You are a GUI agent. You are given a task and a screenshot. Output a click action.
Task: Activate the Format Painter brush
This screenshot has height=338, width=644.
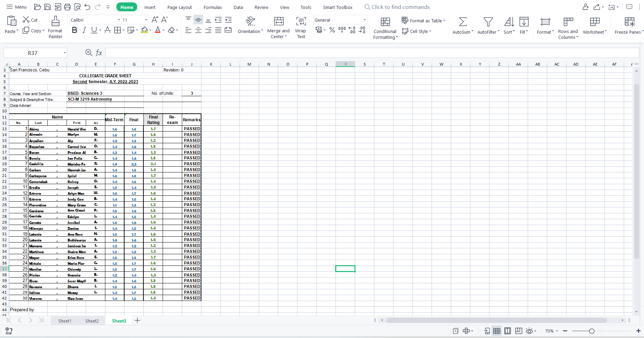tap(55, 27)
